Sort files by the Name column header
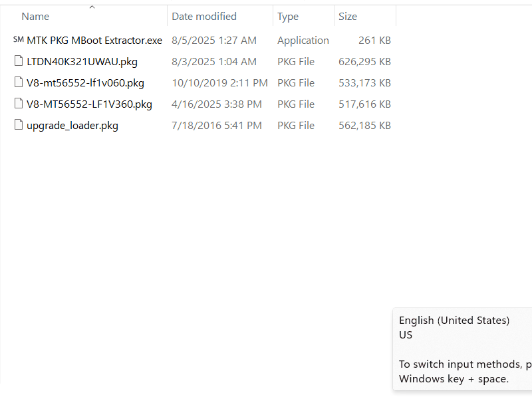The width and height of the screenshot is (532, 399). point(35,16)
